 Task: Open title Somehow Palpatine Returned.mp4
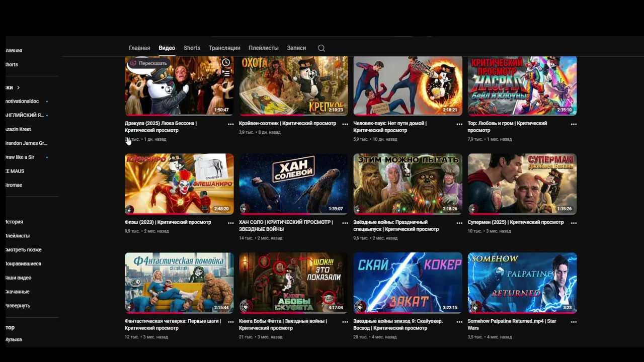pyautogui.click(x=512, y=325)
